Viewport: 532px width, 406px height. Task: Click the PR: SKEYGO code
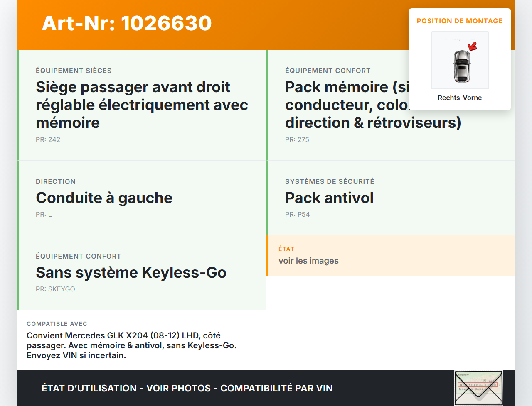coord(55,289)
